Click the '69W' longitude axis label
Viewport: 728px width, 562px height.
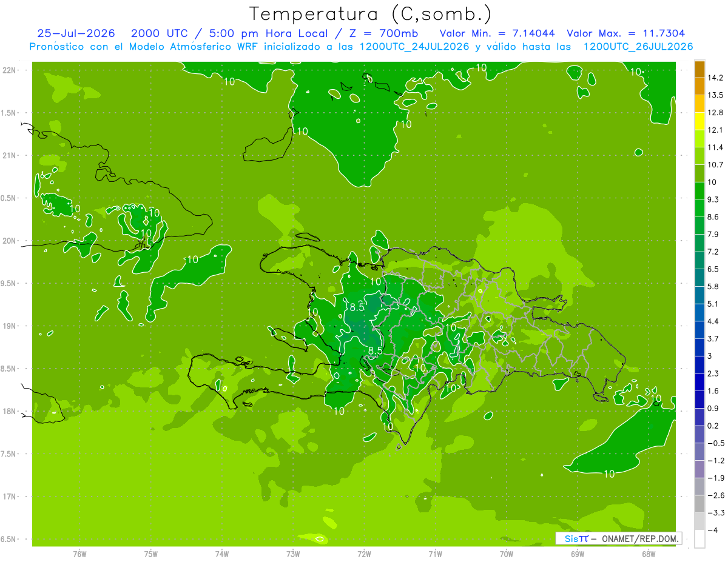click(577, 554)
